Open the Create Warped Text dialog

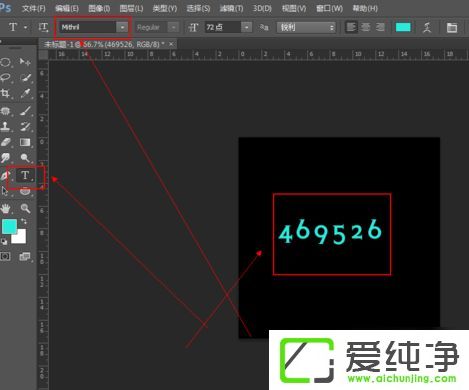click(427, 27)
